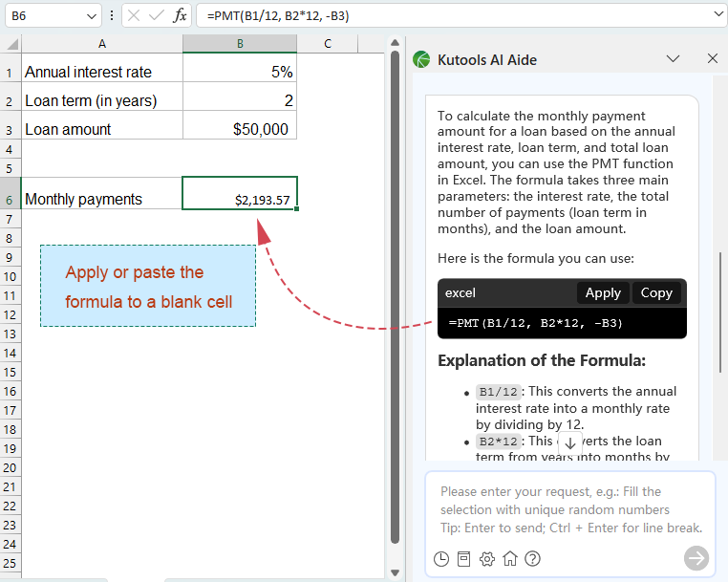Select the 'Loan amount' label cell
Viewport: 728px width, 582px height.
tap(102, 125)
